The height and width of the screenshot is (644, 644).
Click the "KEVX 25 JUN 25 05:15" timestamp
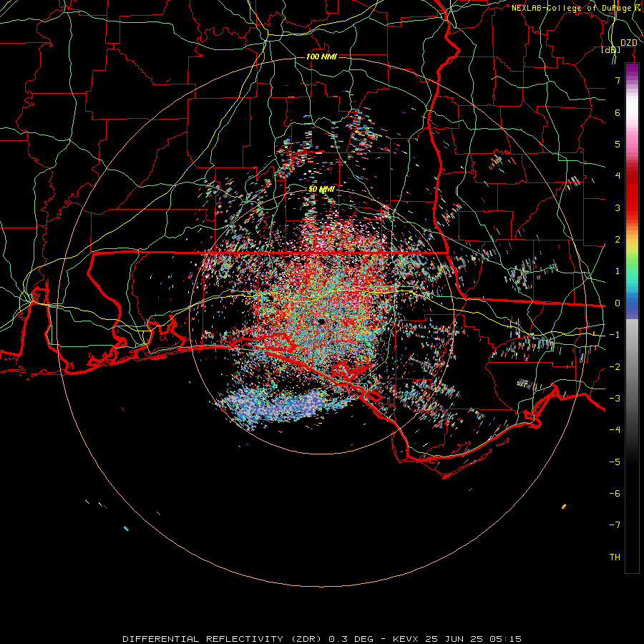click(x=457, y=639)
